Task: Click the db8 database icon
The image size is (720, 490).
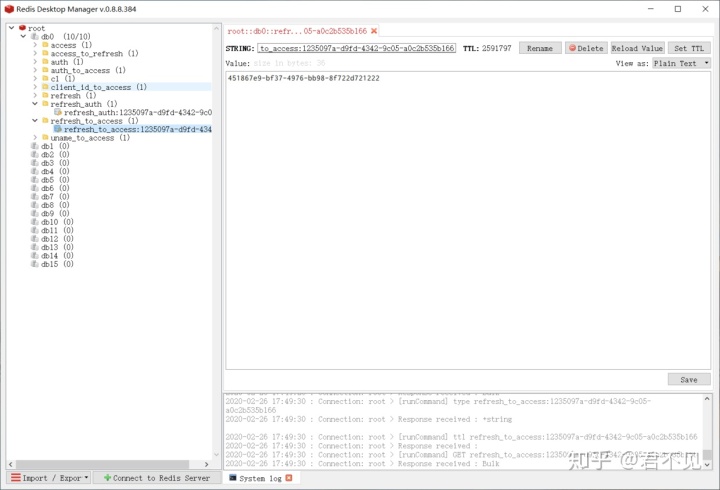Action: coord(34,205)
